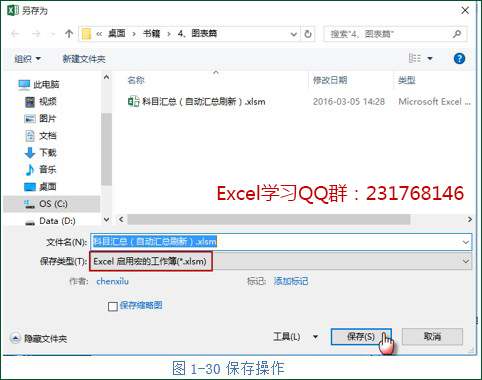The image size is (482, 380).
Task: Select 4、图表篇 in the address path
Action: [x=197, y=34]
